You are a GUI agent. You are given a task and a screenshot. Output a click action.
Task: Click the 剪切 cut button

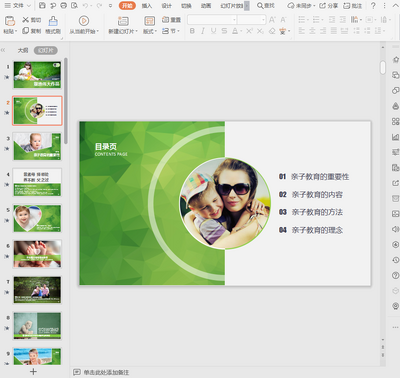click(x=31, y=20)
